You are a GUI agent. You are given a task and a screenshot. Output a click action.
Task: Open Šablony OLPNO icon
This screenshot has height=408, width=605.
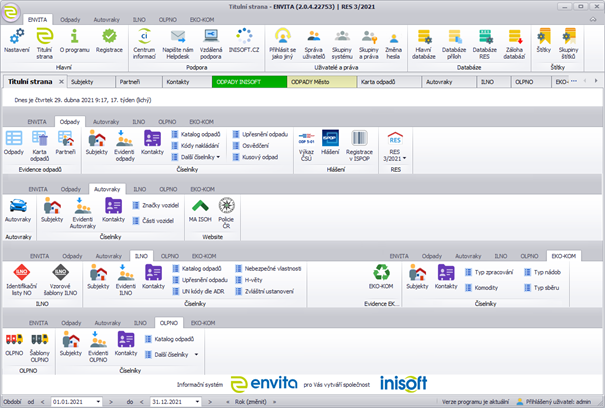39,347
